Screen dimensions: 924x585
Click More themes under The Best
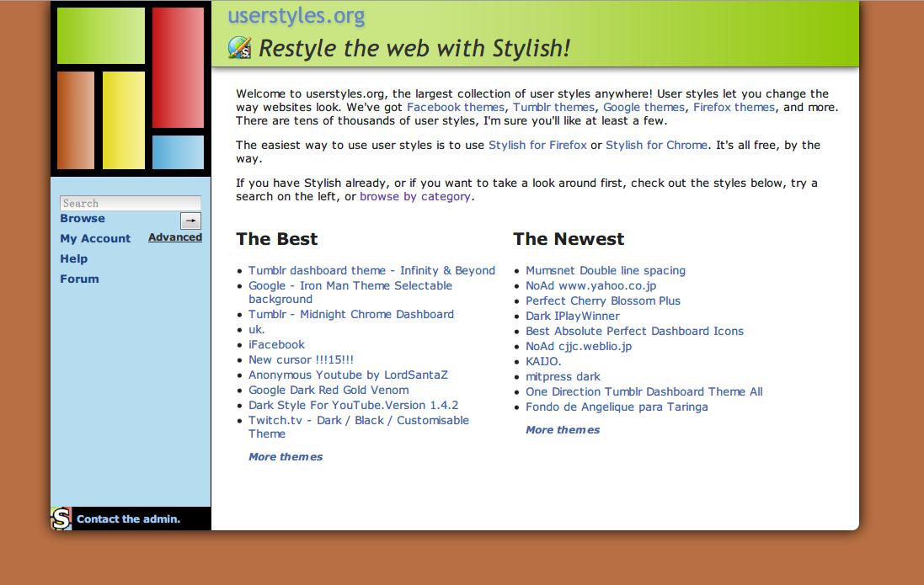pyautogui.click(x=286, y=456)
